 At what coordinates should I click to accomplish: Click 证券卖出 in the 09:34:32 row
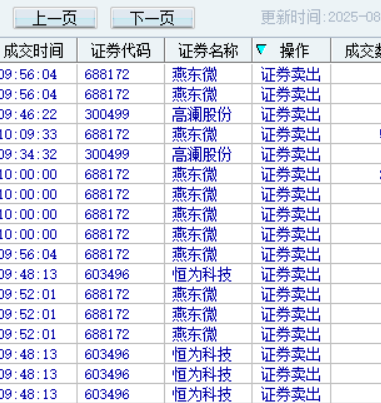click(x=291, y=154)
